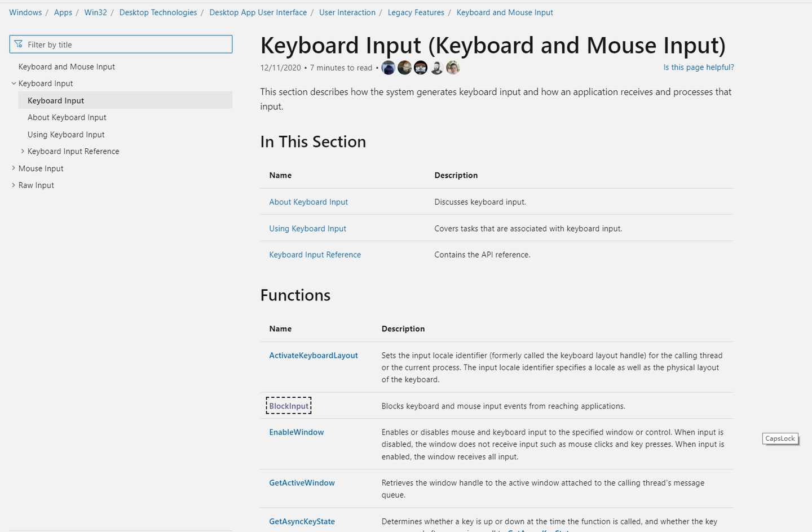Open the third contributor avatar in the row
812x532 pixels.
tap(421, 68)
